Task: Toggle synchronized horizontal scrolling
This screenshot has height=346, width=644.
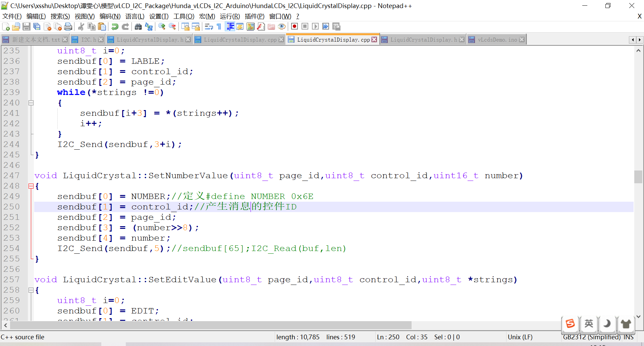Action: [x=196, y=27]
